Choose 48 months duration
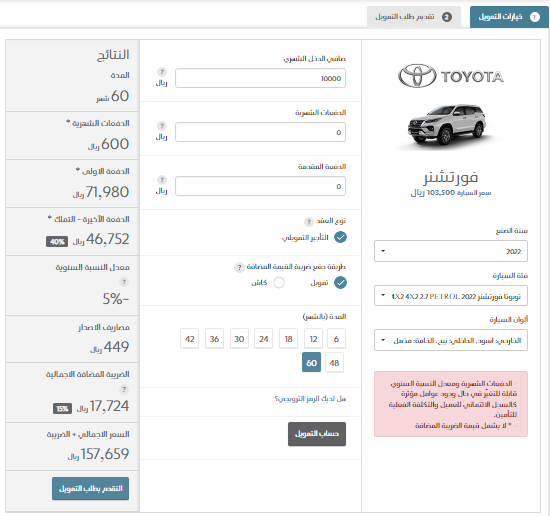The width and height of the screenshot is (550, 516). pos(334,363)
